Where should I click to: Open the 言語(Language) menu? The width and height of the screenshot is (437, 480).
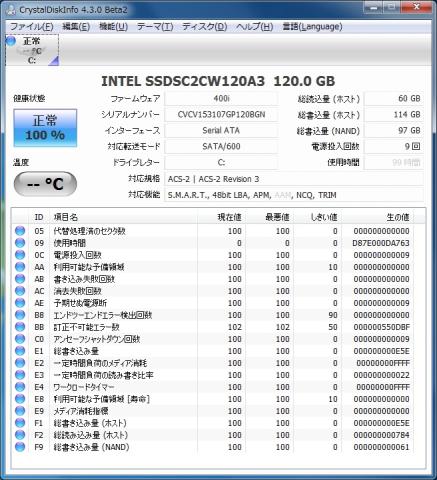click(x=312, y=27)
